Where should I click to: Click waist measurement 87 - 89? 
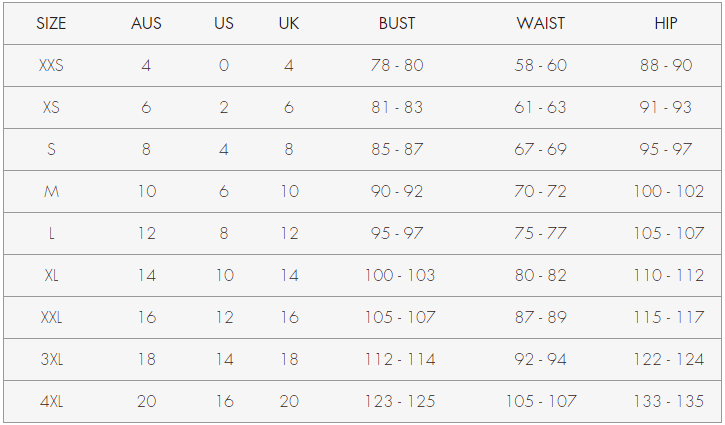(x=540, y=317)
